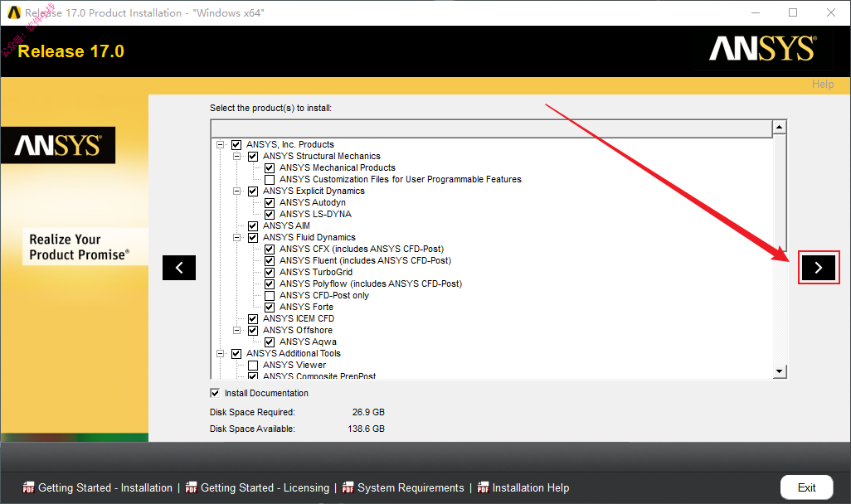The width and height of the screenshot is (851, 504).
Task: Select ANSYS ICEM CFD label
Action: [299, 318]
